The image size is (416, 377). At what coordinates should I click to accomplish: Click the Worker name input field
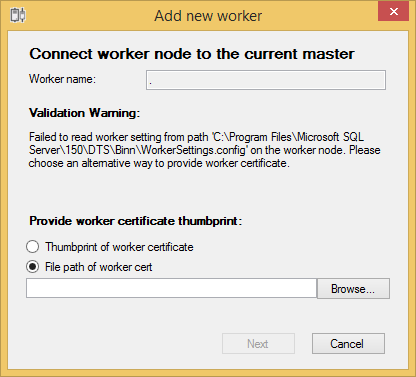coord(266,80)
